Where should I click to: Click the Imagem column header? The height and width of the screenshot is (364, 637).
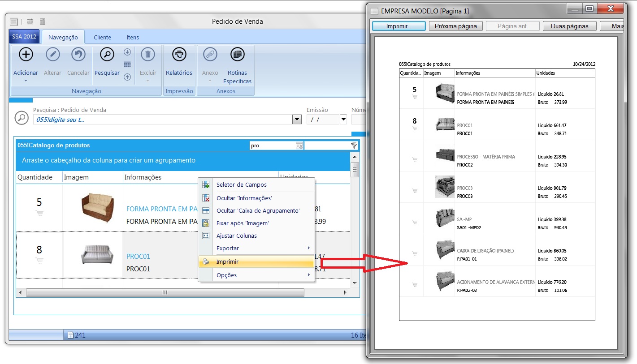point(92,177)
